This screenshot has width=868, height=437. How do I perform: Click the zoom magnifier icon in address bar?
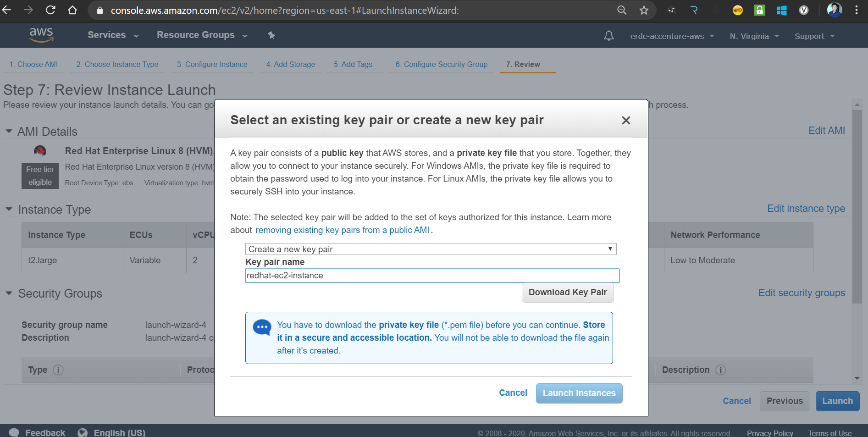click(622, 10)
